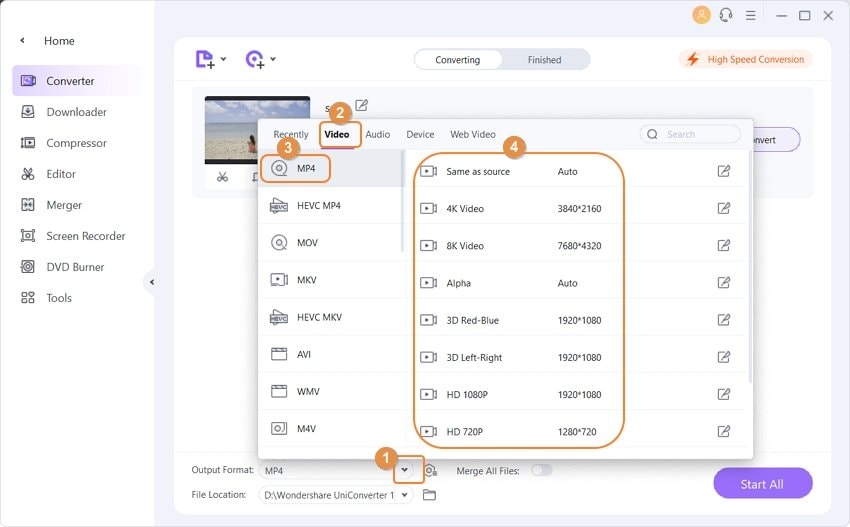Select the Device tab

tap(420, 134)
